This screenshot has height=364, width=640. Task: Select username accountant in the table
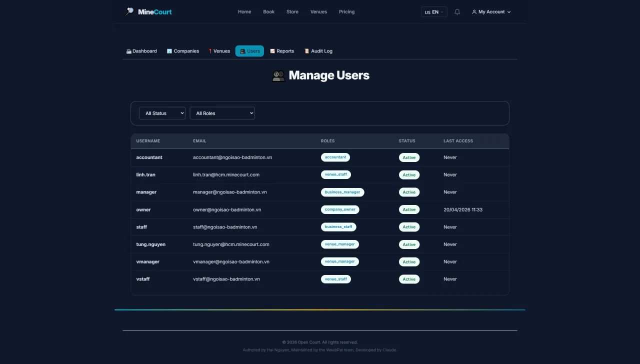pos(149,157)
